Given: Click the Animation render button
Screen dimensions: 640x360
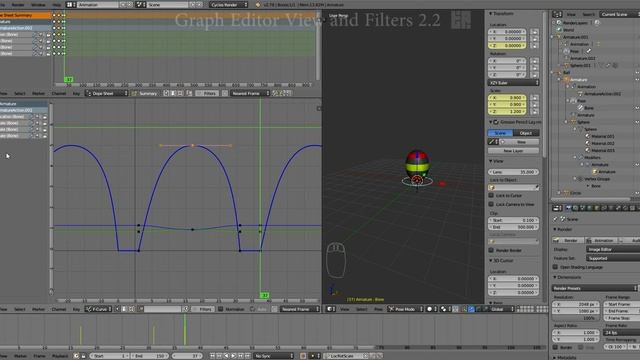Looking at the screenshot, I should point(600,240).
